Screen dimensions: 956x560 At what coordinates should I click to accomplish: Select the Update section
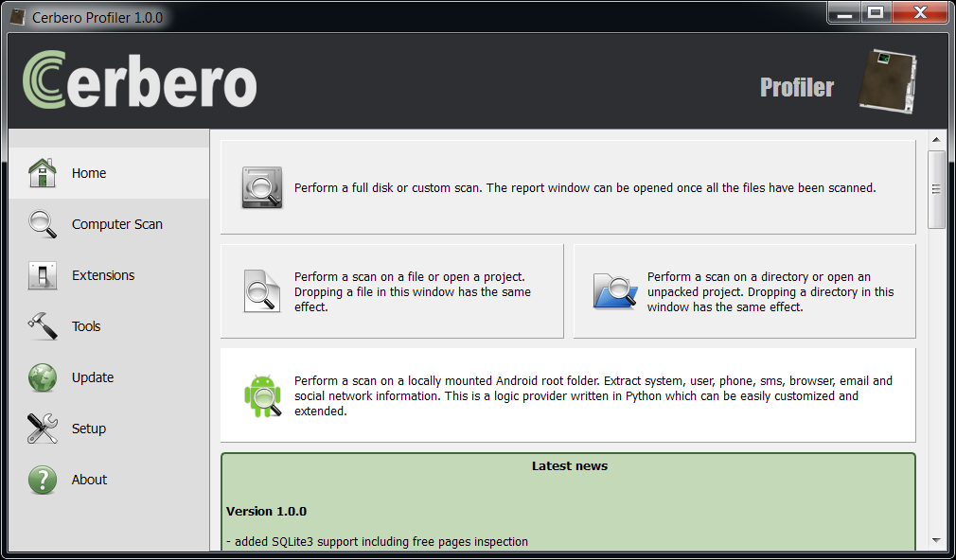[109, 377]
